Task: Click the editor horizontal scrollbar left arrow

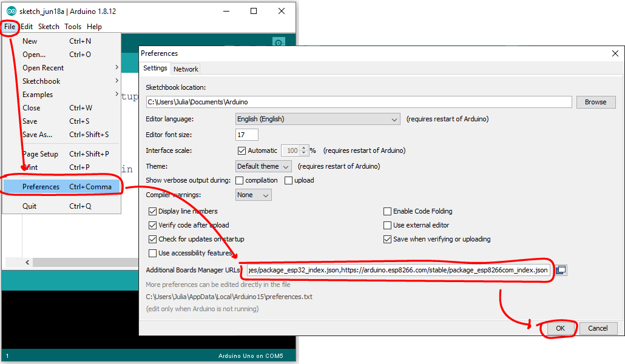Action: pos(27,262)
